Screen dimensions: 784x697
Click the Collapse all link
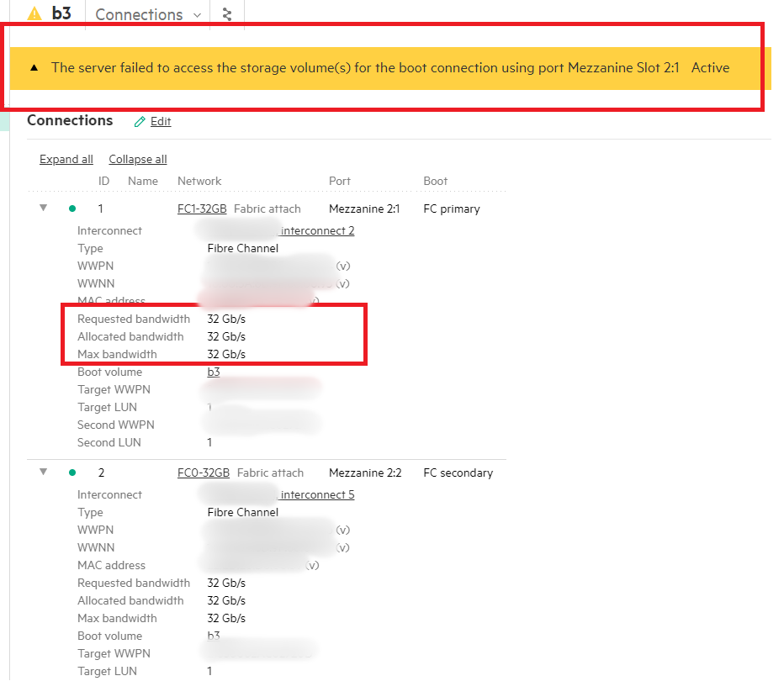[x=137, y=159]
